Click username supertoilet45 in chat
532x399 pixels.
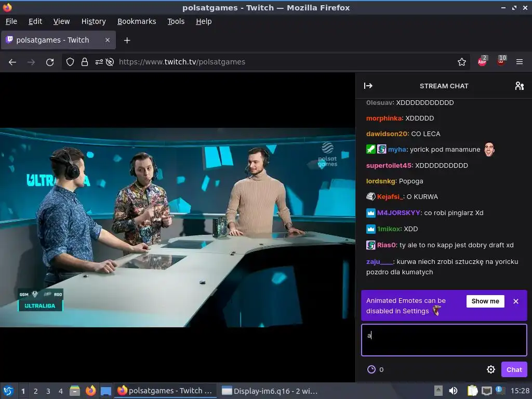click(389, 166)
